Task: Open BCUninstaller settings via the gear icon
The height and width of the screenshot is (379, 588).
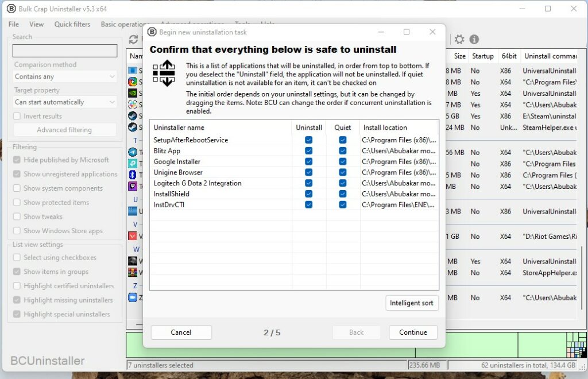Action: click(459, 40)
